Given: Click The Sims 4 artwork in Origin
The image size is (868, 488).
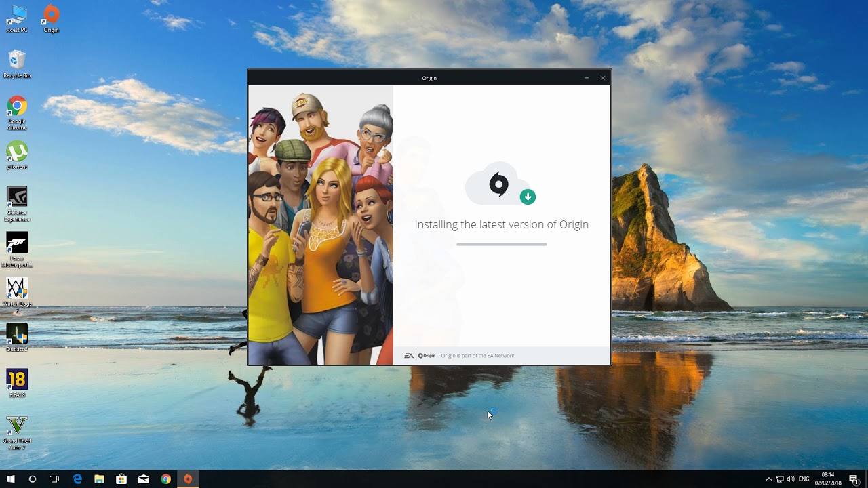Looking at the screenshot, I should click(x=321, y=225).
